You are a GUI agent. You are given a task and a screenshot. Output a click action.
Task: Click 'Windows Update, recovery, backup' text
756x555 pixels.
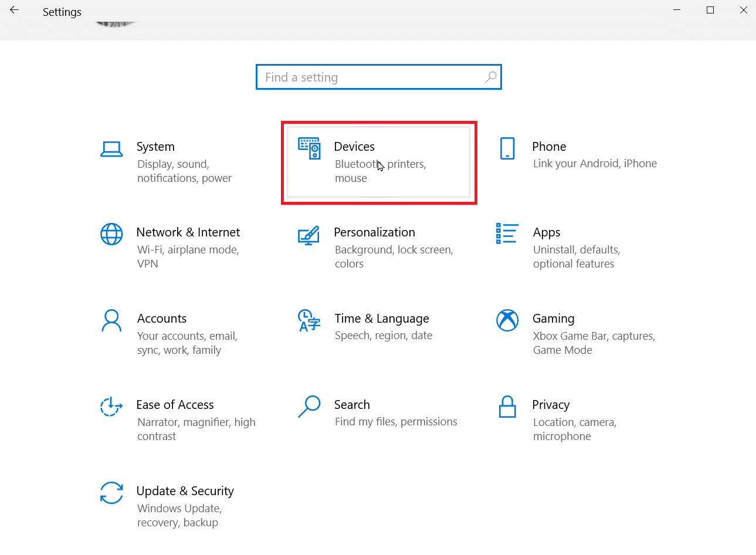click(179, 516)
